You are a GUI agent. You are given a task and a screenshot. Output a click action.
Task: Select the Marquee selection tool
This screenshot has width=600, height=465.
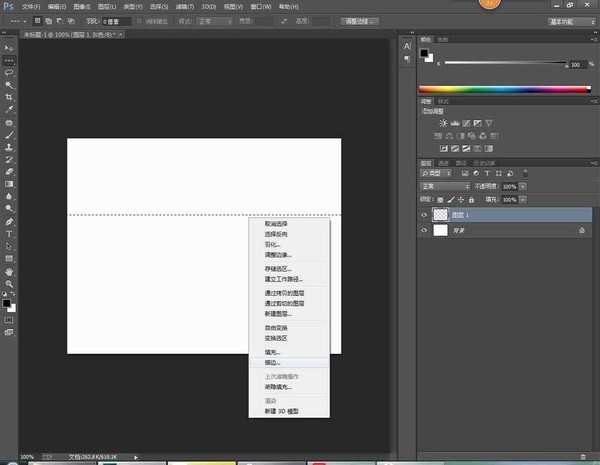(9, 60)
